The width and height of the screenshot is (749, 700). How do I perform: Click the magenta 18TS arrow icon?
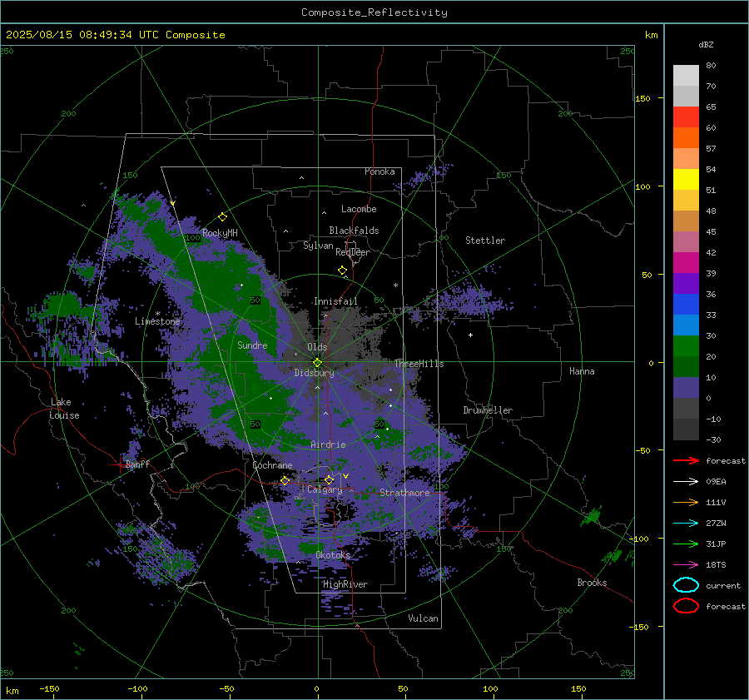[686, 564]
